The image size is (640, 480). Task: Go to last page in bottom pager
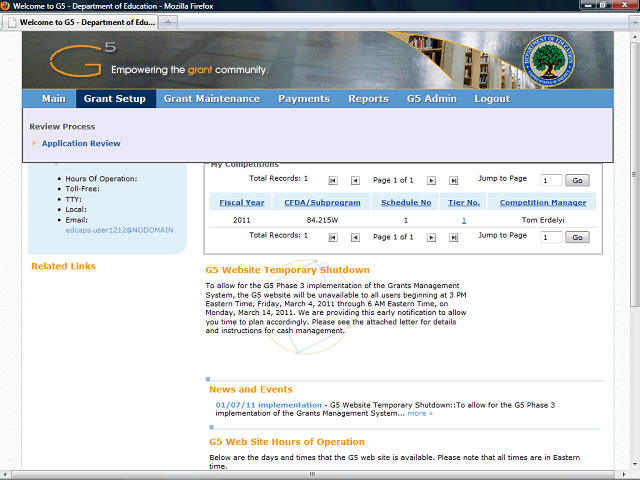(x=453, y=238)
